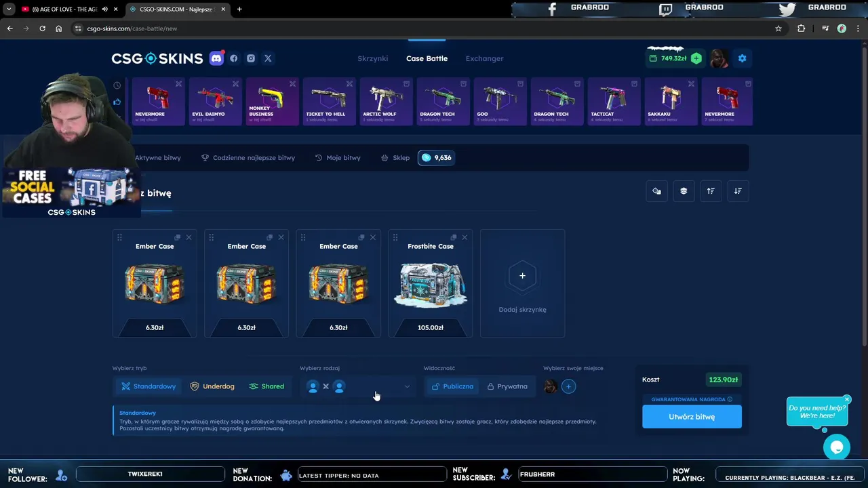Remove the third Ember Case

pyautogui.click(x=372, y=237)
